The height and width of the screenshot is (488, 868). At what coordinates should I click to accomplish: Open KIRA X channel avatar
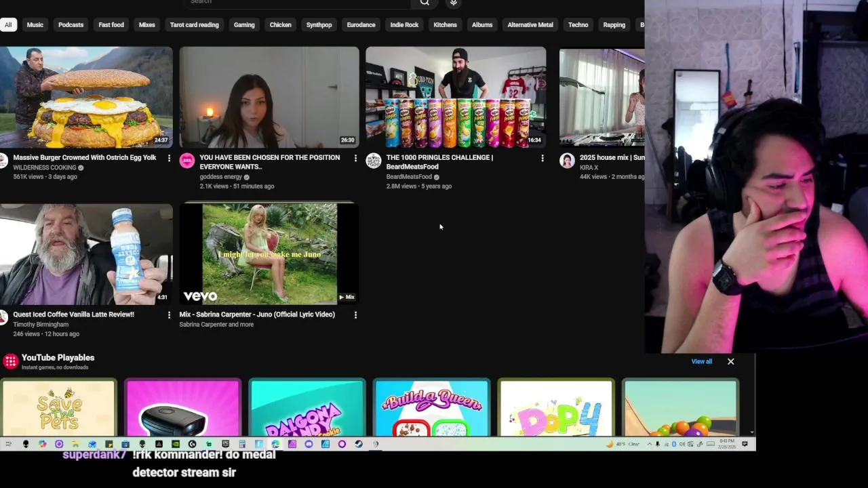tap(567, 161)
